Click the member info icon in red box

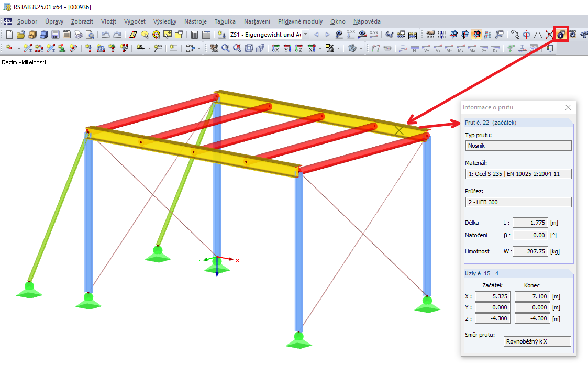(561, 35)
